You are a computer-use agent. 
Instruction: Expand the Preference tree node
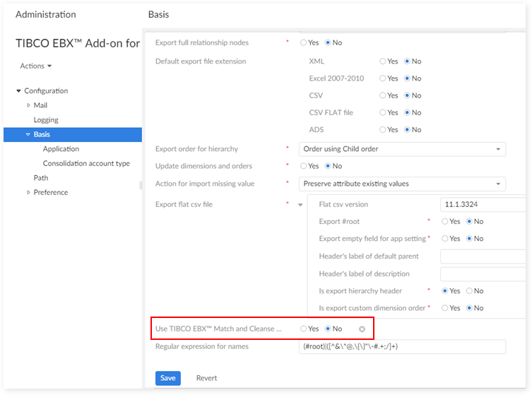[x=29, y=192]
